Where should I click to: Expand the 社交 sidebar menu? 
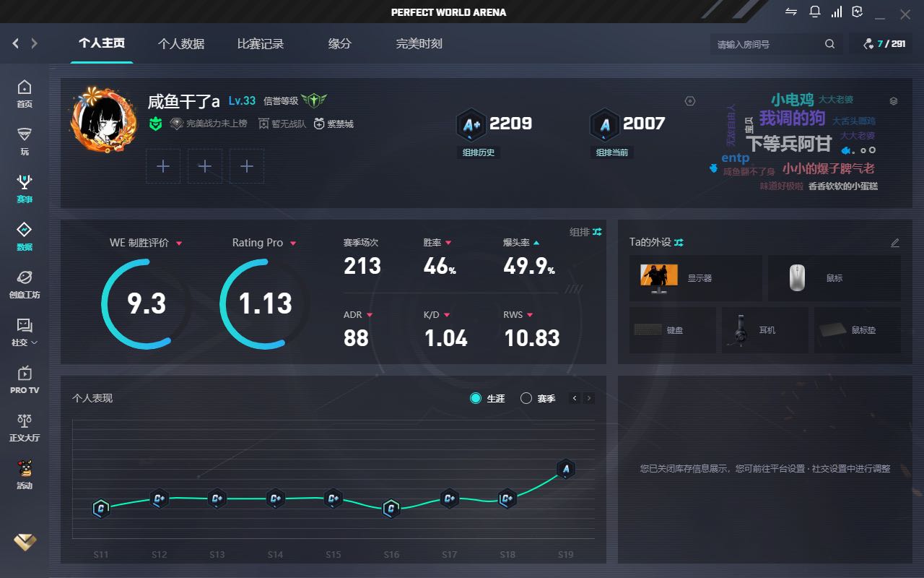click(25, 332)
